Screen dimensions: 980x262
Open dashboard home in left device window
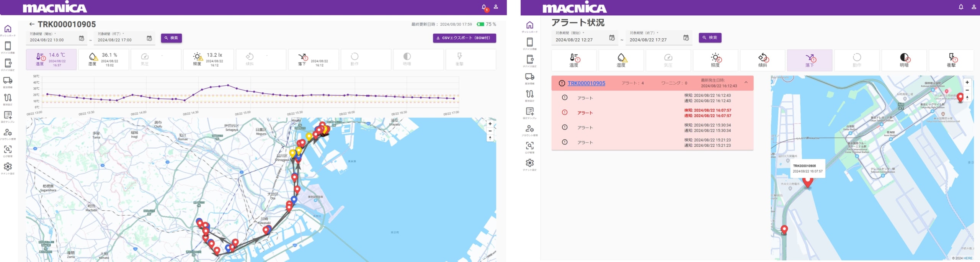[8, 29]
